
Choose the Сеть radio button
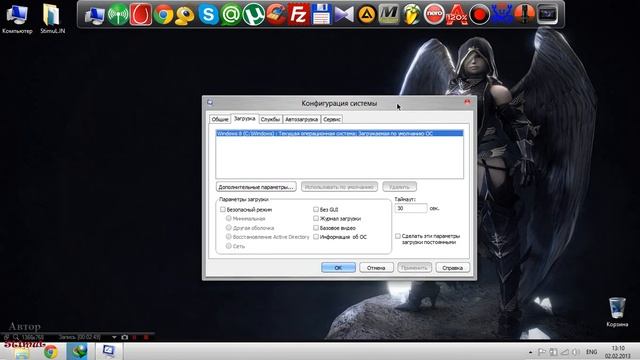click(x=229, y=246)
